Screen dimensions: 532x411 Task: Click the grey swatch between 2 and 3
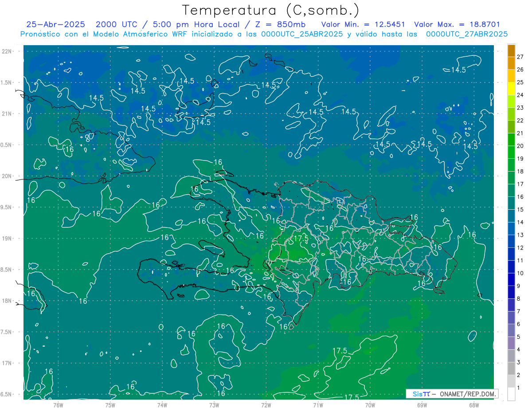(511, 368)
